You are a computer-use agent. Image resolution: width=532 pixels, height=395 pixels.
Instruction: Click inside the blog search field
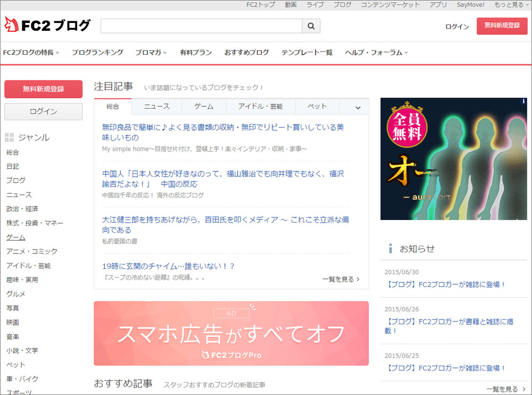(201, 26)
